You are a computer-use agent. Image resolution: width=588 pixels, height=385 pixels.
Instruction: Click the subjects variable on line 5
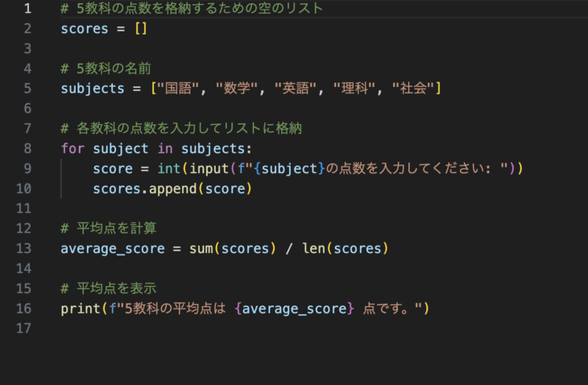[x=93, y=89]
